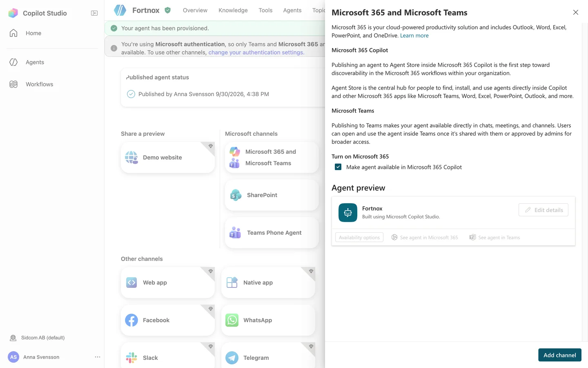
Task: Choose the Native app channel
Action: point(268,283)
